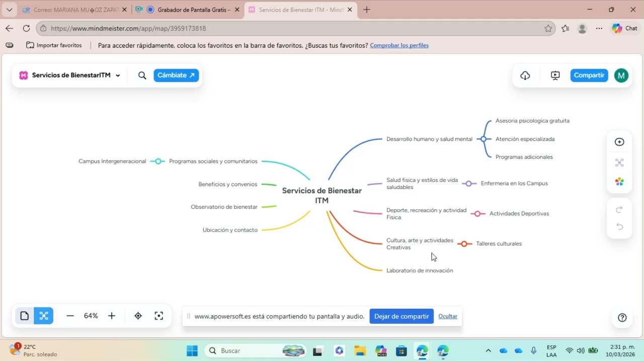644x362 pixels.
Task: Collapse the Programas sociales branch circle
Action: point(158,161)
